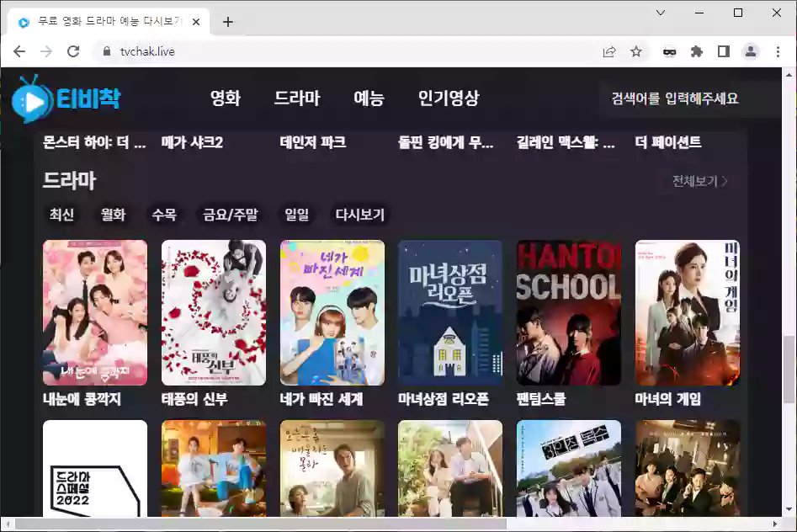This screenshot has height=532, width=797.
Task: Select the 일일 drama filter
Action: pos(297,215)
